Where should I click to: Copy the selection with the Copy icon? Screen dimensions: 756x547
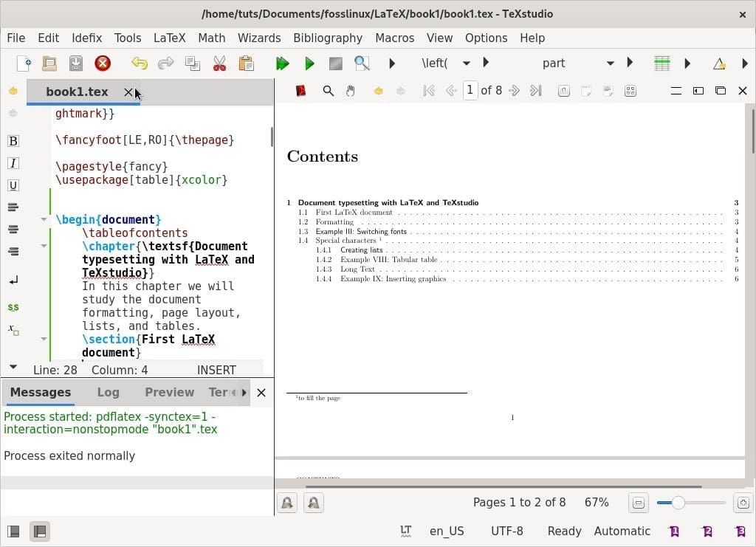[193, 63]
